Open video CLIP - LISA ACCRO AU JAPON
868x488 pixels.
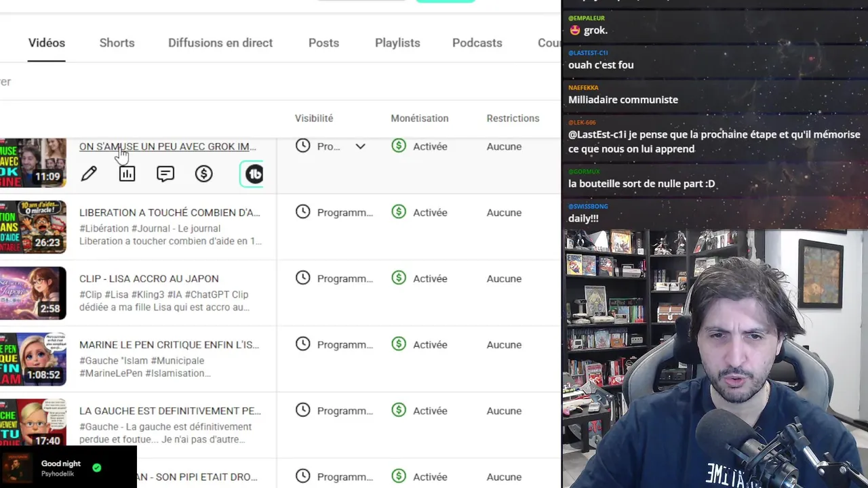149,279
